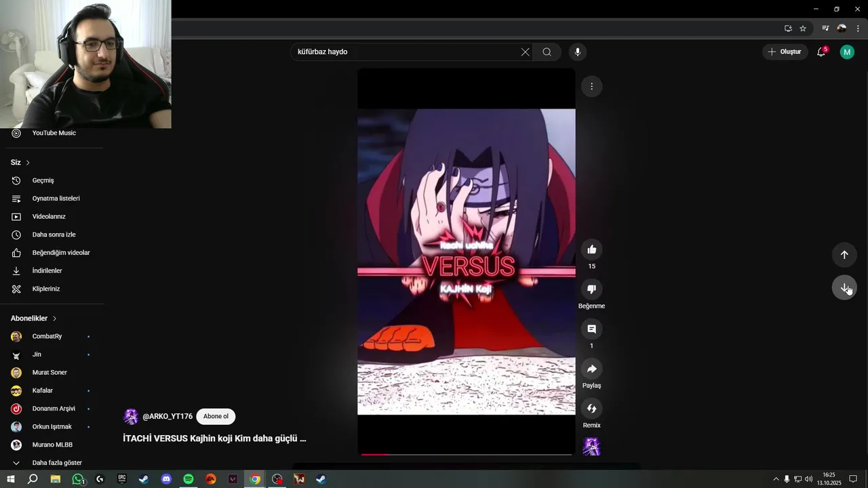Open File Explorer from taskbar
Image resolution: width=868 pixels, height=488 pixels.
point(56,479)
